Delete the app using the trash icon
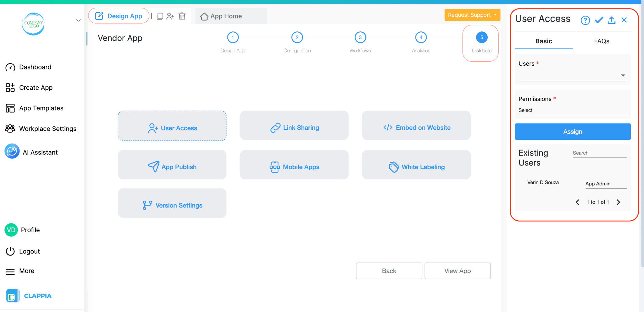Viewport: 644px width, 312px height. coord(182,16)
